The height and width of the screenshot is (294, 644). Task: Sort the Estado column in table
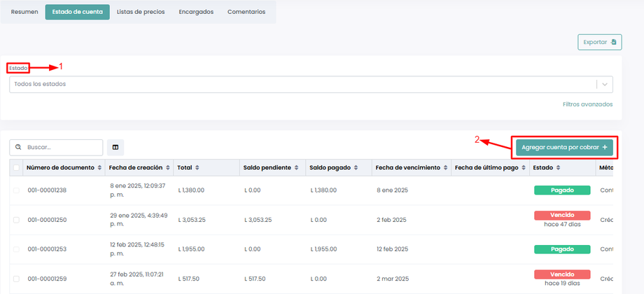(558, 168)
